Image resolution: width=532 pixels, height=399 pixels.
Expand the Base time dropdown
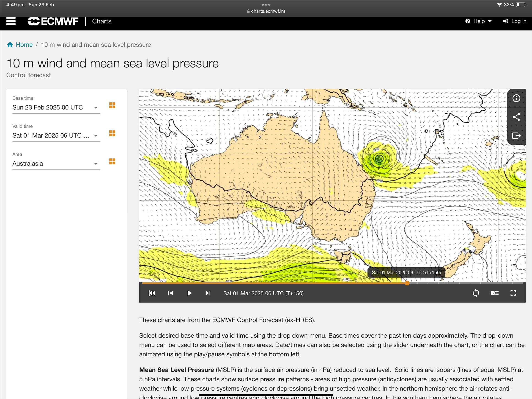coord(96,108)
